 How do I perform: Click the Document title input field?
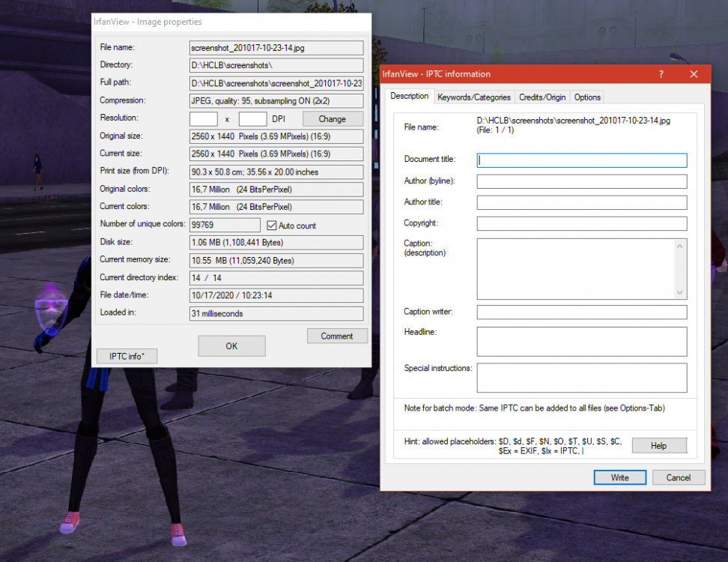(581, 160)
